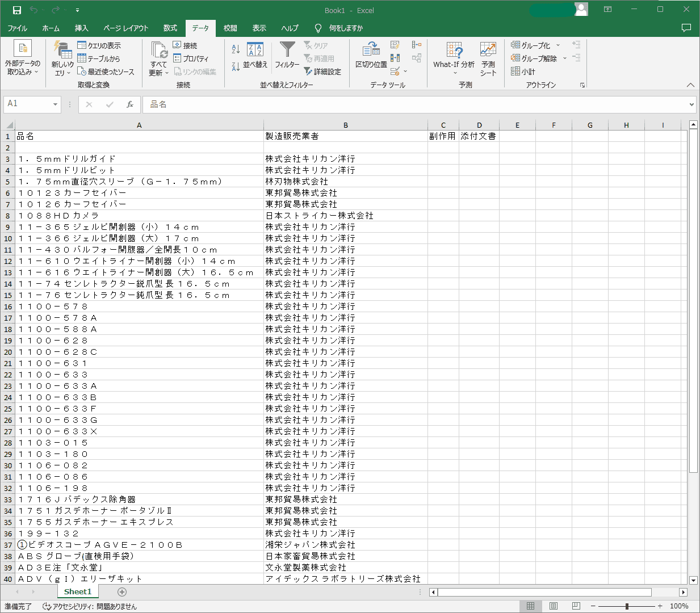Open the 外部データの取り込み menu

pyautogui.click(x=23, y=58)
